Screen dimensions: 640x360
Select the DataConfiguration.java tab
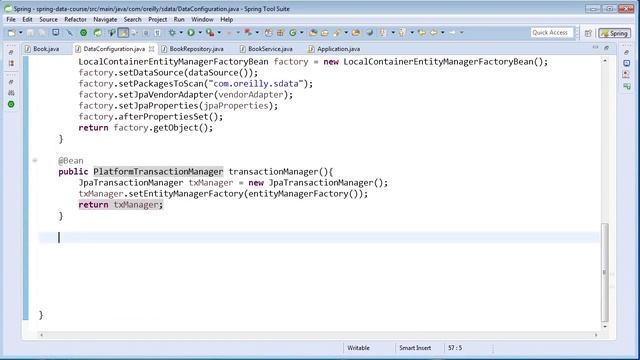(114, 49)
